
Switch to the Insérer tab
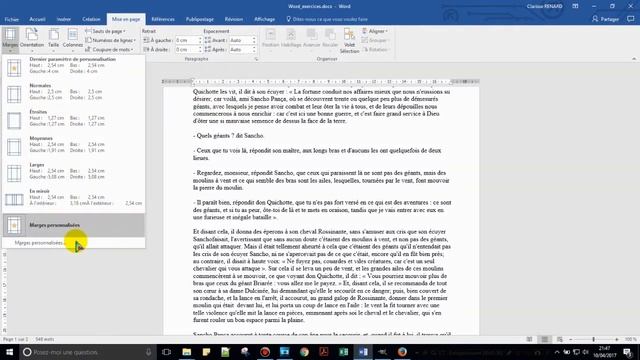pyautogui.click(x=64, y=19)
